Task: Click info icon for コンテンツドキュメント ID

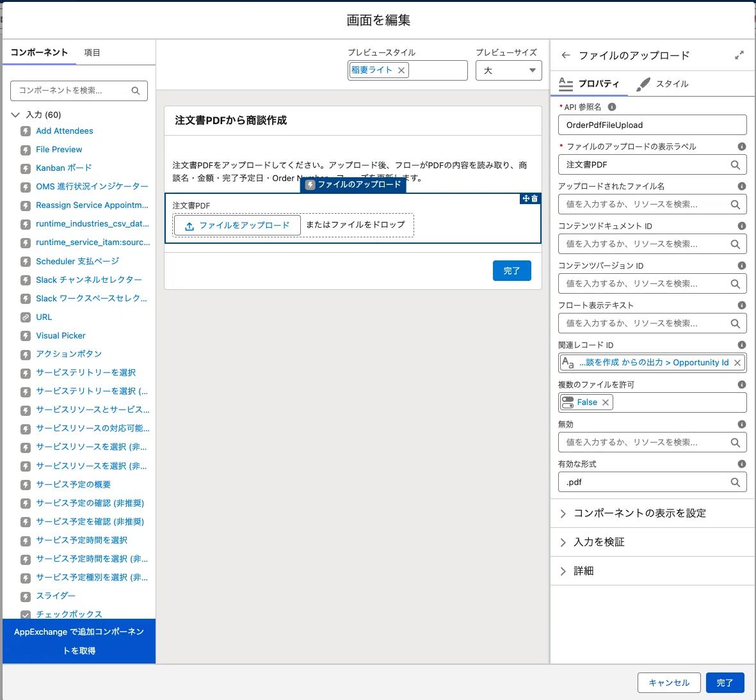Action: [741, 226]
